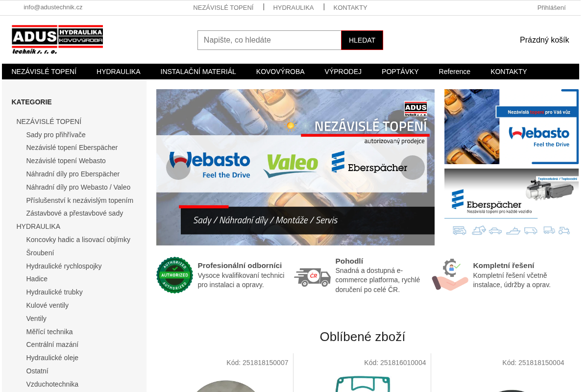Click the search input field

[x=269, y=40]
